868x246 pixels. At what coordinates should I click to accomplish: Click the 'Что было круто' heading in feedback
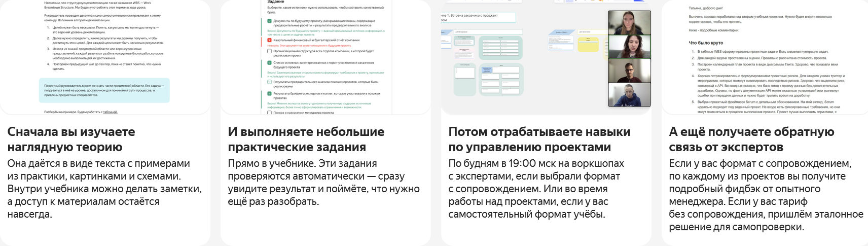click(706, 43)
